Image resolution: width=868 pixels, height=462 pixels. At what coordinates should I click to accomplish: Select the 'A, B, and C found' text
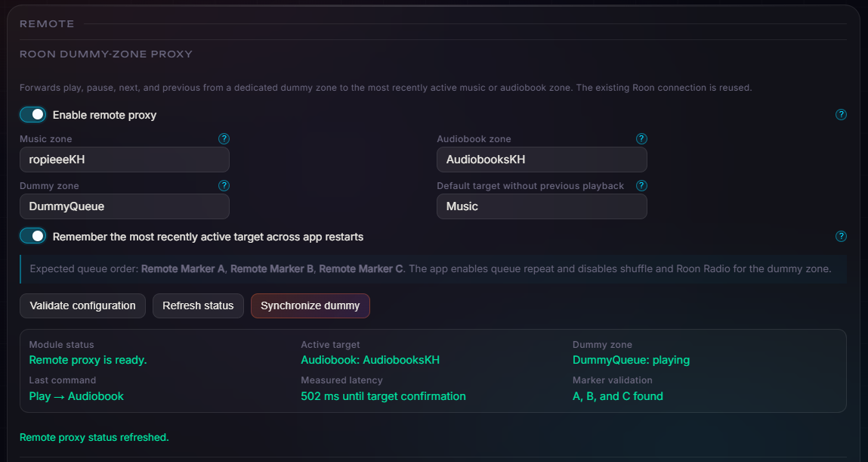point(618,396)
